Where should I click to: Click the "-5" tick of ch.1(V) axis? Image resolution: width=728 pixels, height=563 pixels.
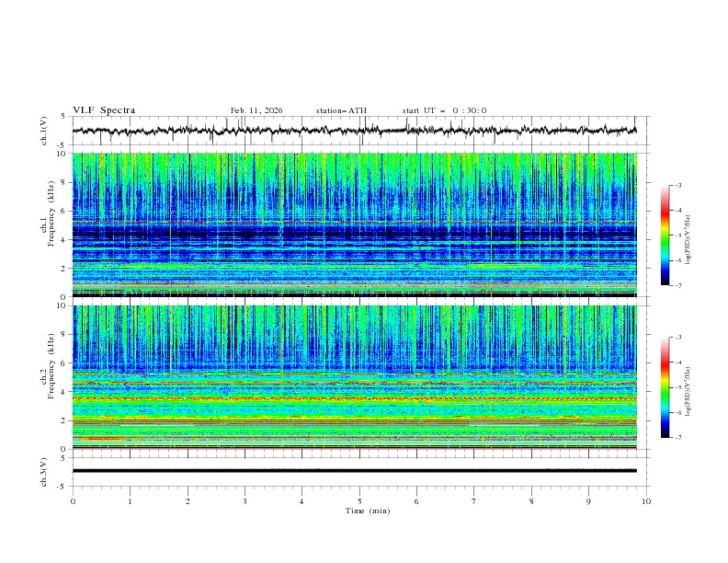coord(63,145)
